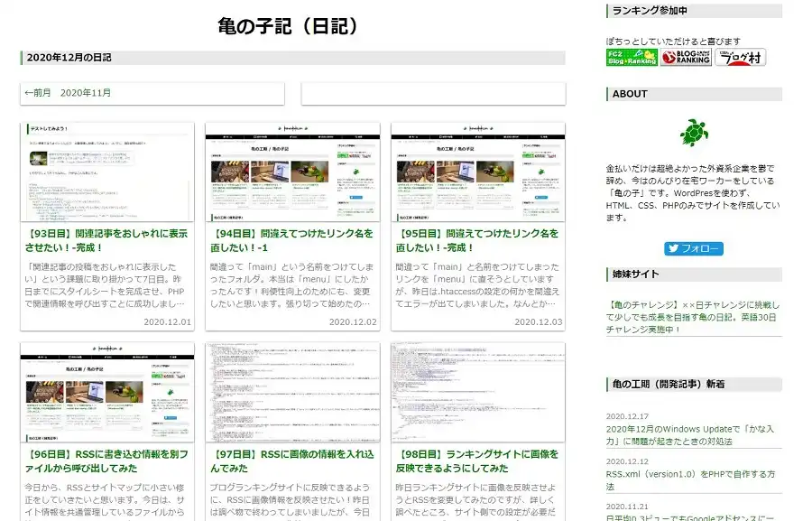812x521 pixels.
Task: Click the green turtle illustration in ABOUT
Action: pyautogui.click(x=694, y=132)
